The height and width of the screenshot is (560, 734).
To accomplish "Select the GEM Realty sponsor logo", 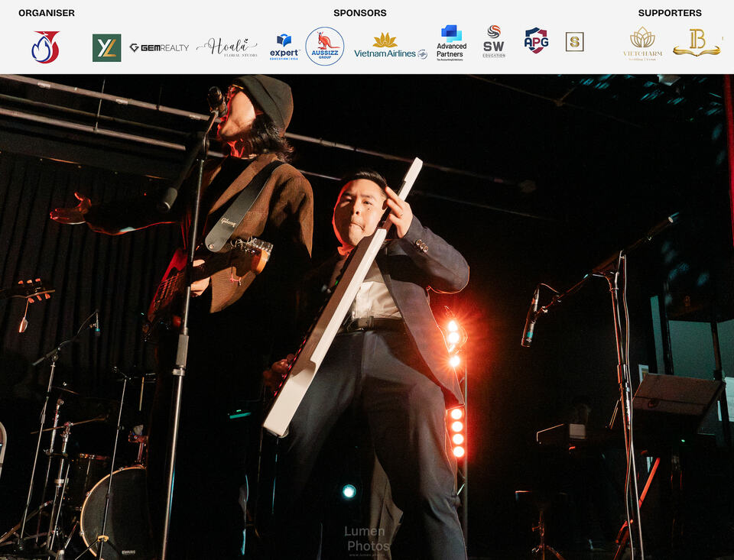I will 159,47.
